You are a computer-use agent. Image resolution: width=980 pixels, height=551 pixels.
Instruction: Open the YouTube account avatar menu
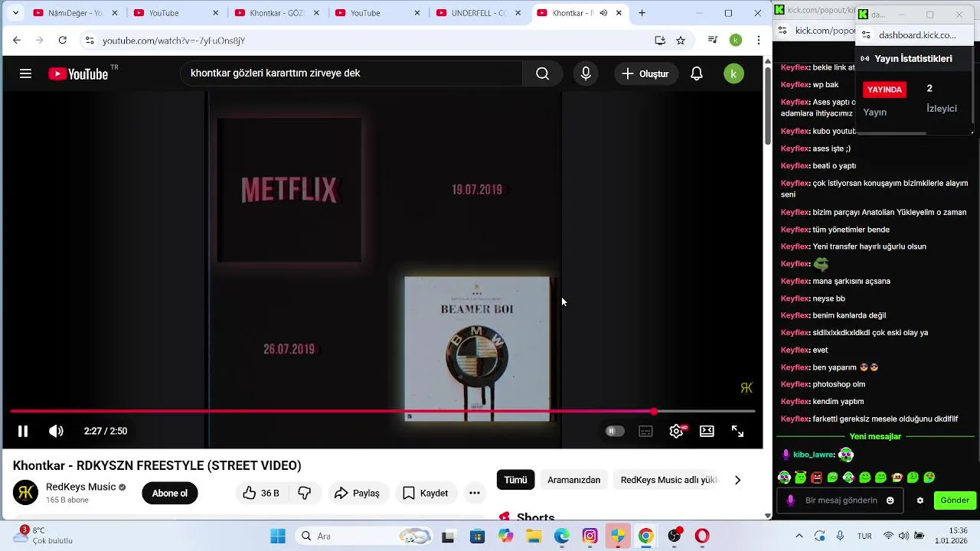(x=733, y=73)
